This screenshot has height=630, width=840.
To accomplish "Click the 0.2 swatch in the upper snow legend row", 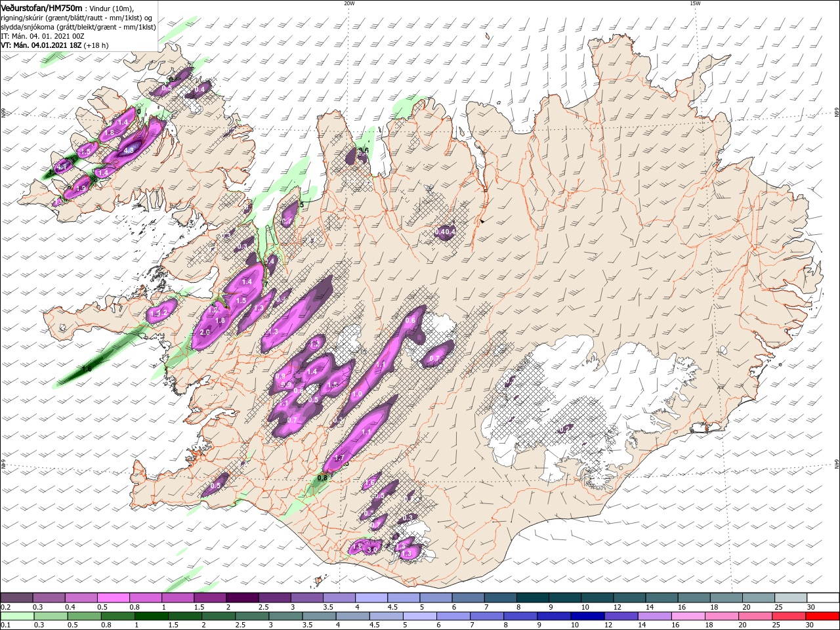I will pyautogui.click(x=16, y=598).
